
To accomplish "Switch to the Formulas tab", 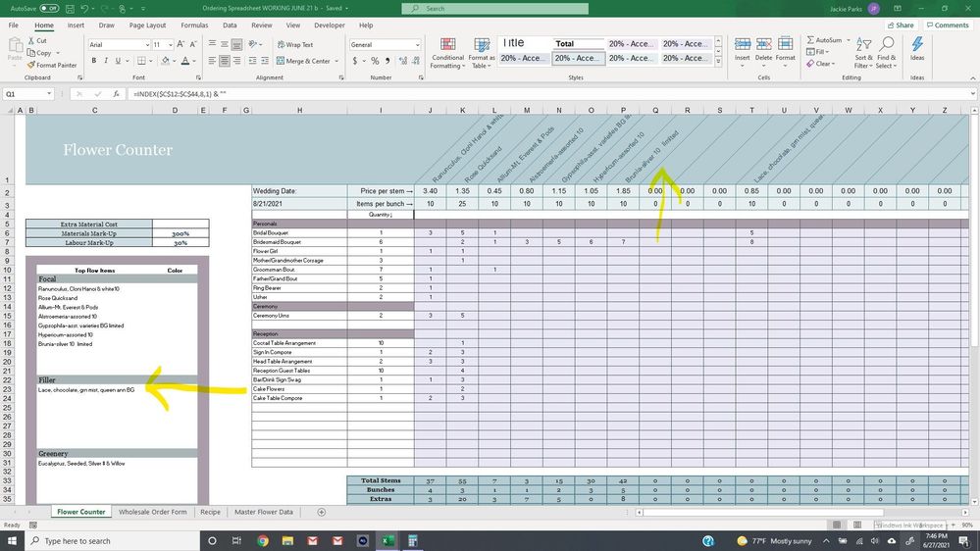I will pyautogui.click(x=194, y=25).
